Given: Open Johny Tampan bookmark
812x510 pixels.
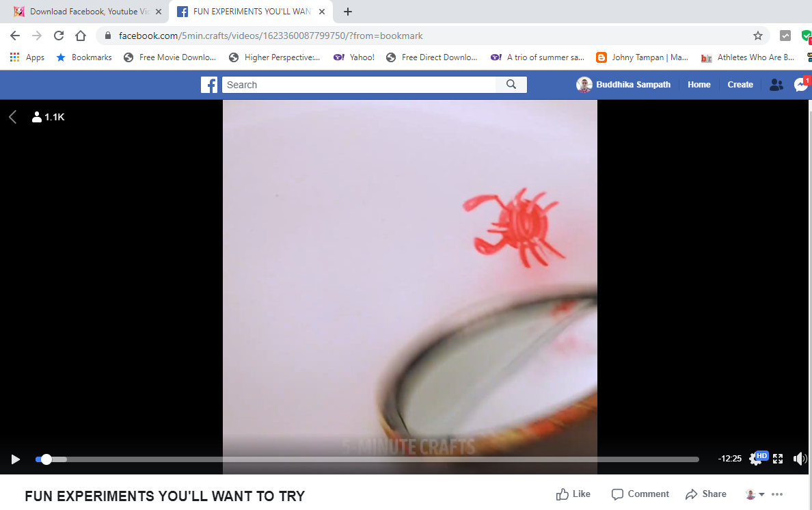Looking at the screenshot, I should pos(642,57).
